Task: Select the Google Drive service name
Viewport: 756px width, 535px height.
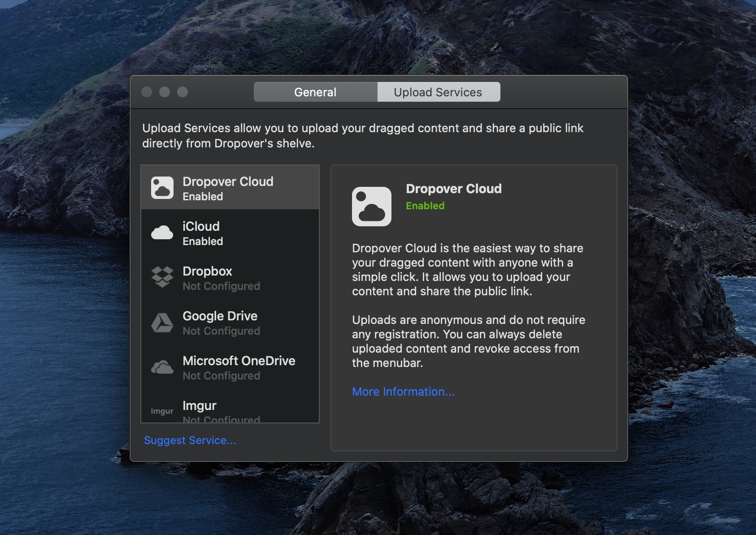Action: tap(220, 316)
